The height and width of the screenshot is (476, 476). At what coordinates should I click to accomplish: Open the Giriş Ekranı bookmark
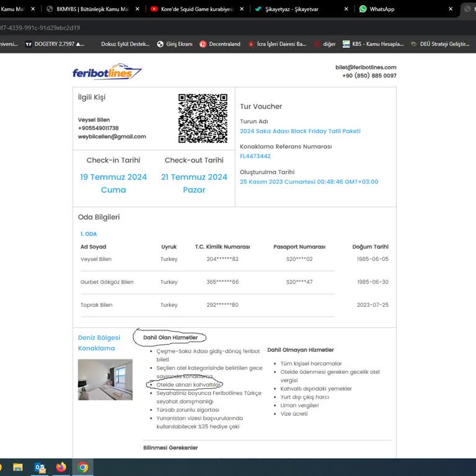point(175,44)
